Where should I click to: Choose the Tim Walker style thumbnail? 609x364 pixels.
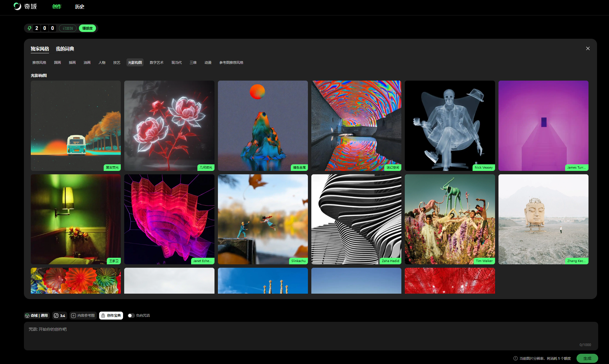450,219
